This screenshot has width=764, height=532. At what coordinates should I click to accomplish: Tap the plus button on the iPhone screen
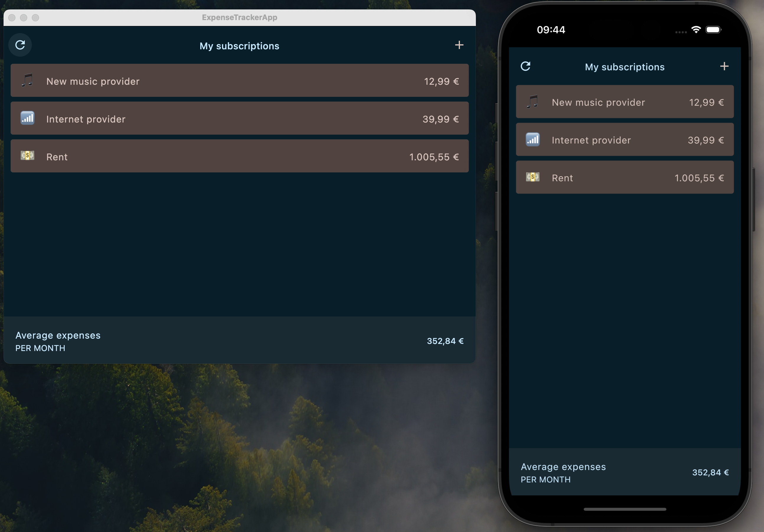point(724,66)
